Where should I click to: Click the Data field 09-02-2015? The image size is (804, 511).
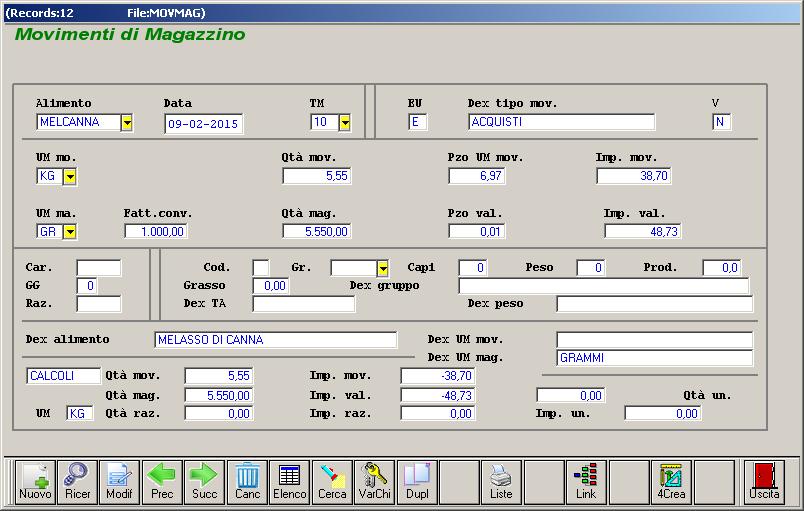[204, 124]
